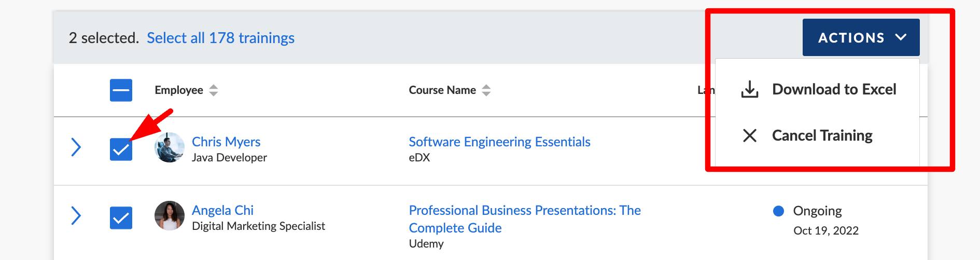Open Angela Chi employee link
980x260 pixels.
[x=222, y=210]
